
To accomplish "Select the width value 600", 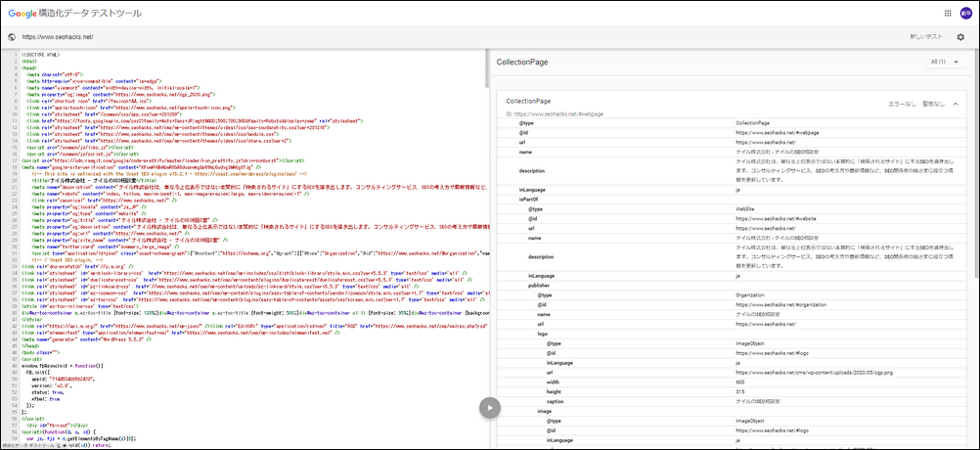I will click(740, 382).
